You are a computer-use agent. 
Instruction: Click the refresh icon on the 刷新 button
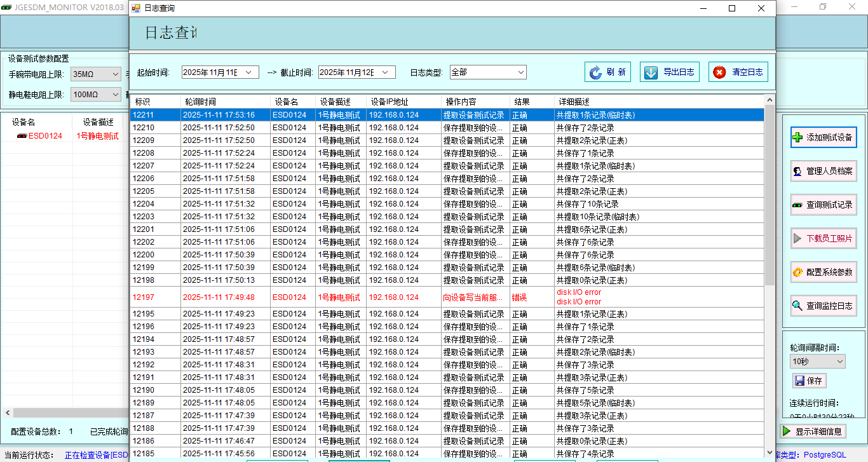pyautogui.click(x=595, y=72)
